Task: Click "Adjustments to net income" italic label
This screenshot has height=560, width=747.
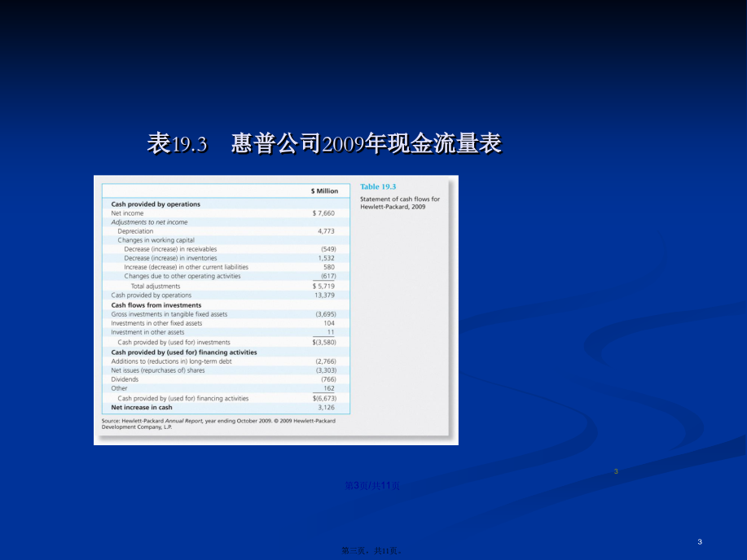Action: click(x=149, y=222)
